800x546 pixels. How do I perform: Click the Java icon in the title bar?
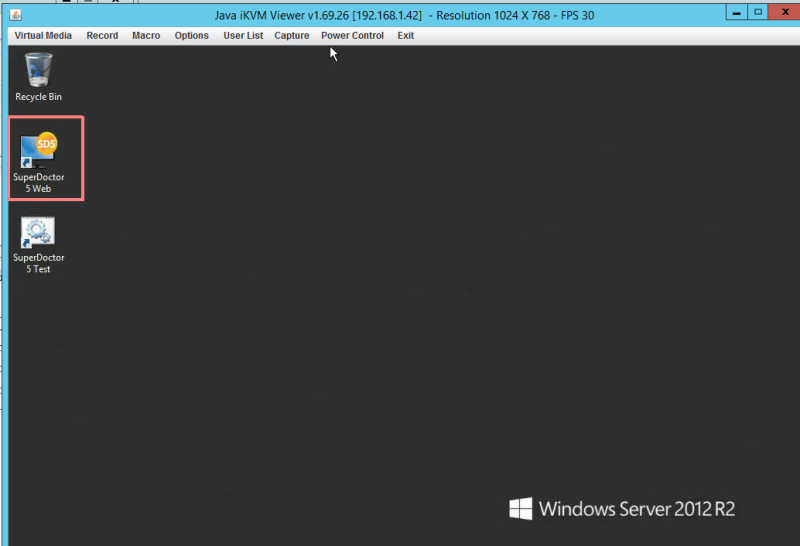tap(16, 15)
